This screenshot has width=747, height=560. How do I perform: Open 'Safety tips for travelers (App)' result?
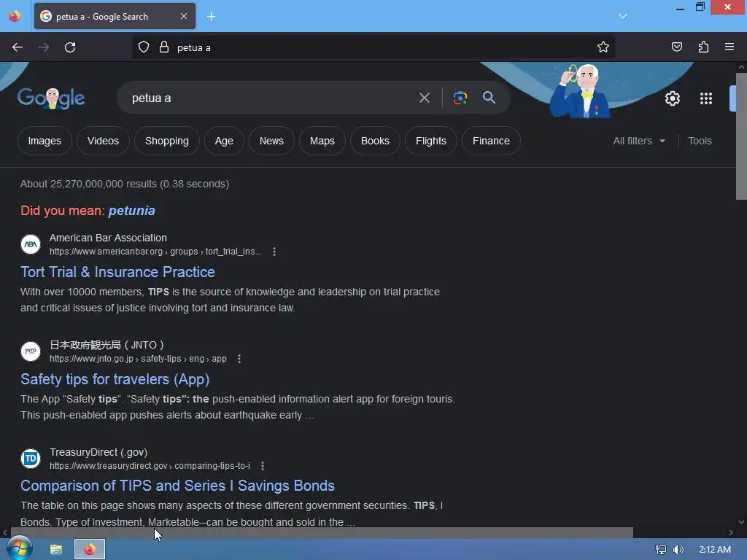click(x=115, y=379)
